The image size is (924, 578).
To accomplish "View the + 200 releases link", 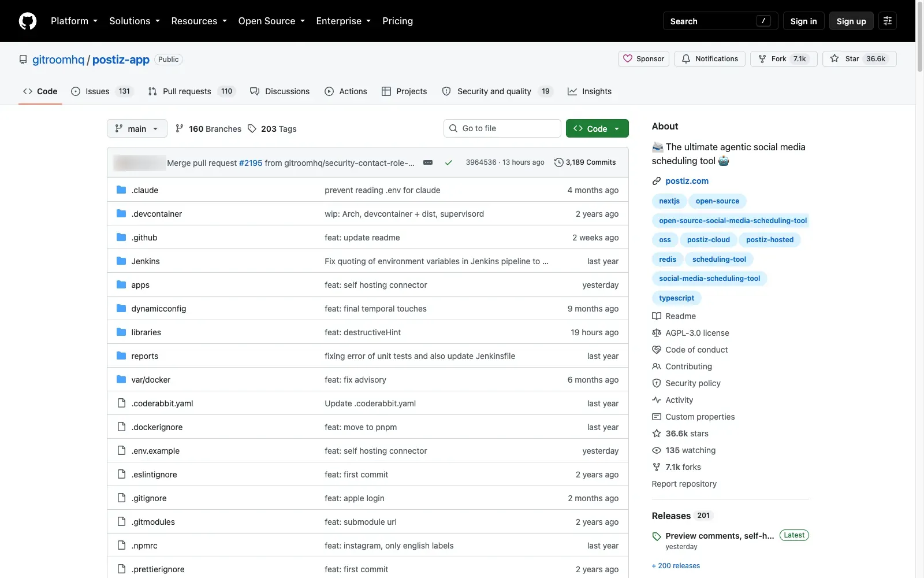I will tap(676, 566).
